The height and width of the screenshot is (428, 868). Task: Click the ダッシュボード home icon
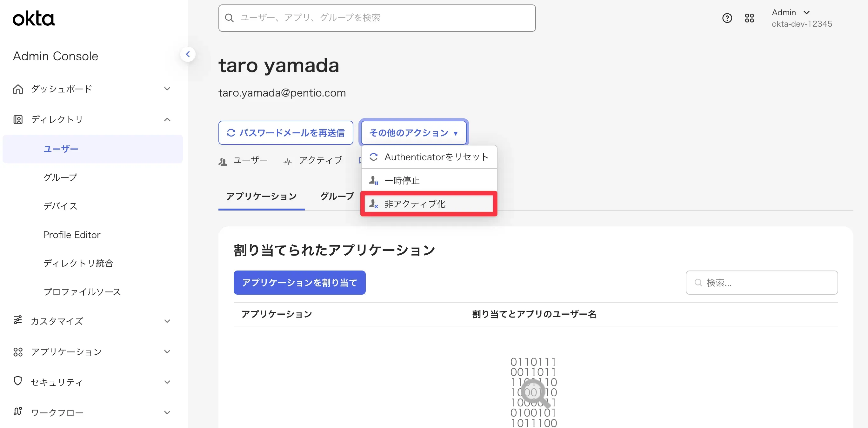[x=18, y=89]
